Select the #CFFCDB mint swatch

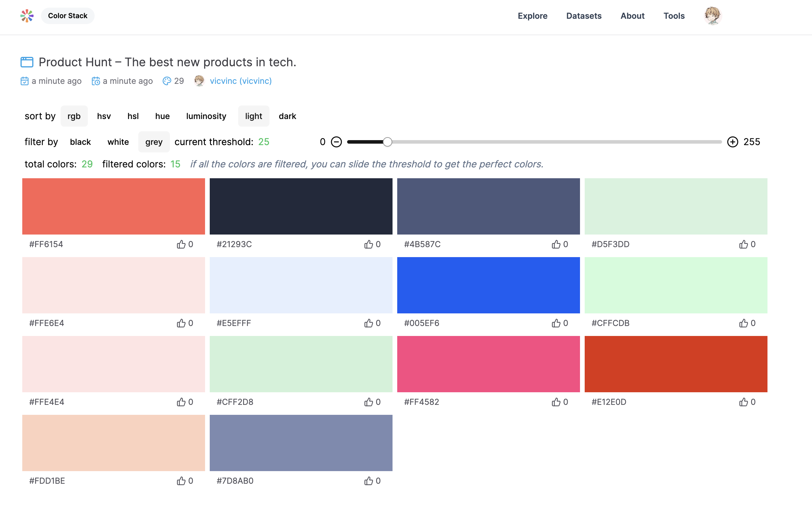click(x=676, y=285)
